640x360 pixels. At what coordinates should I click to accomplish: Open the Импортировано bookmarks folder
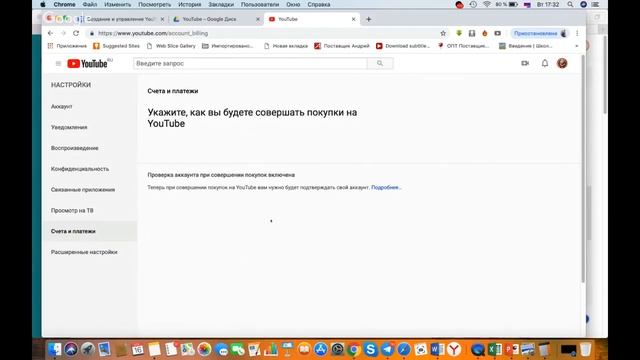[x=227, y=46]
